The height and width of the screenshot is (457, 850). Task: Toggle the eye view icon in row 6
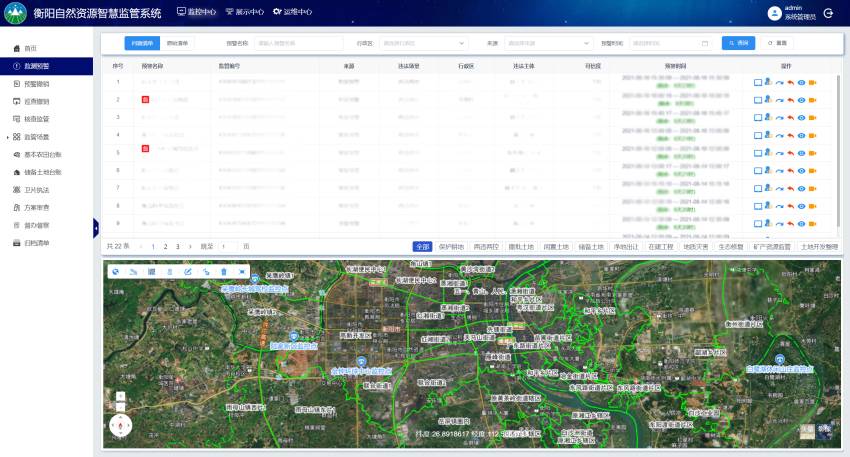pos(801,170)
